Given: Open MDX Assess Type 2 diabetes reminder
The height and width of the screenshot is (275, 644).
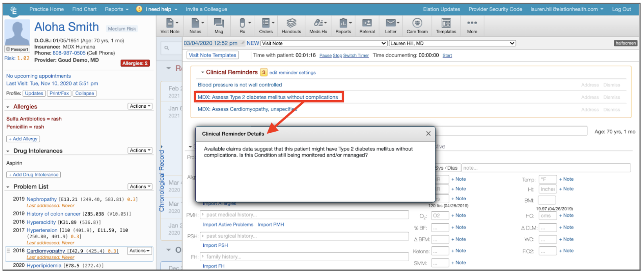Looking at the screenshot, I should pos(268,97).
